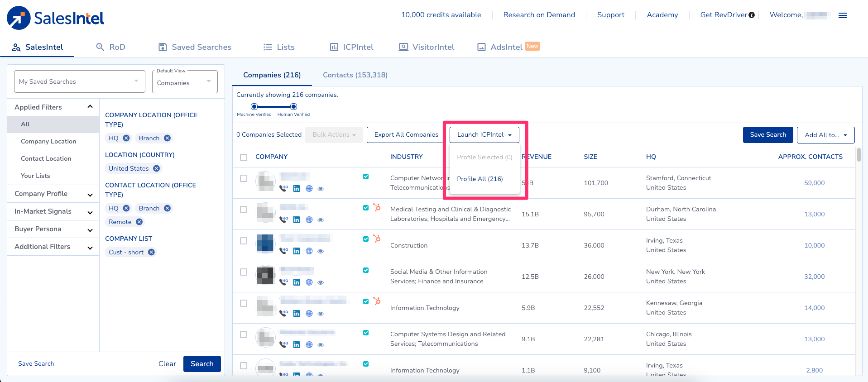Viewport: 868px width, 382px height.
Task: Toggle the select-all companies checkbox
Action: 244,158
